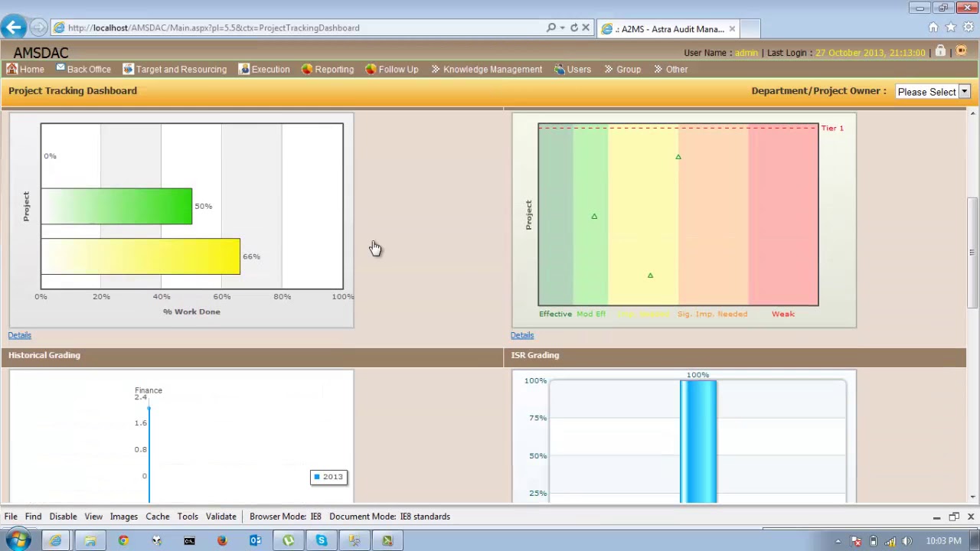Viewport: 980px width, 551px height.
Task: Close the A2MS browser tab
Action: [732, 29]
